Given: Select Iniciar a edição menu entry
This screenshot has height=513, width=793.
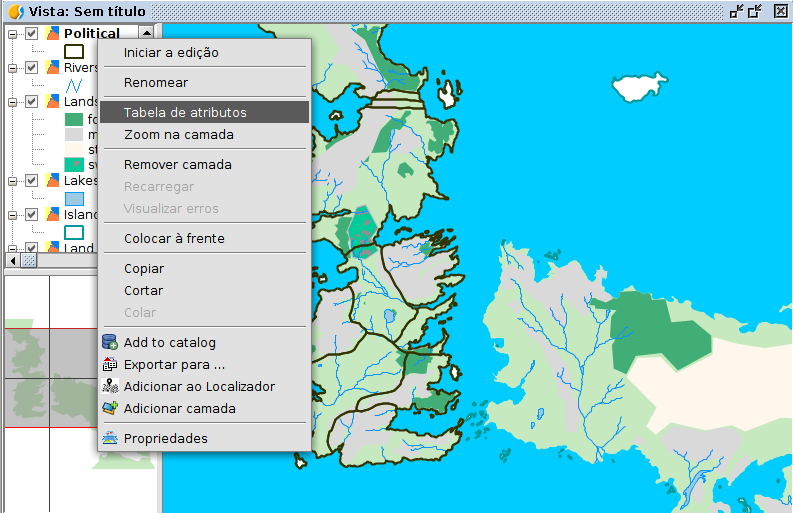Looking at the screenshot, I should click(171, 52).
